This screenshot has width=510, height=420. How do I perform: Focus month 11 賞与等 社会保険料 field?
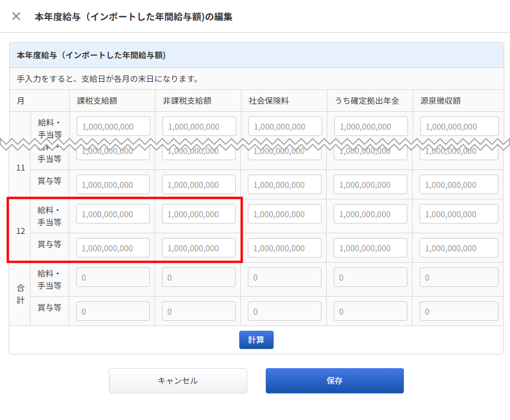coord(284,185)
